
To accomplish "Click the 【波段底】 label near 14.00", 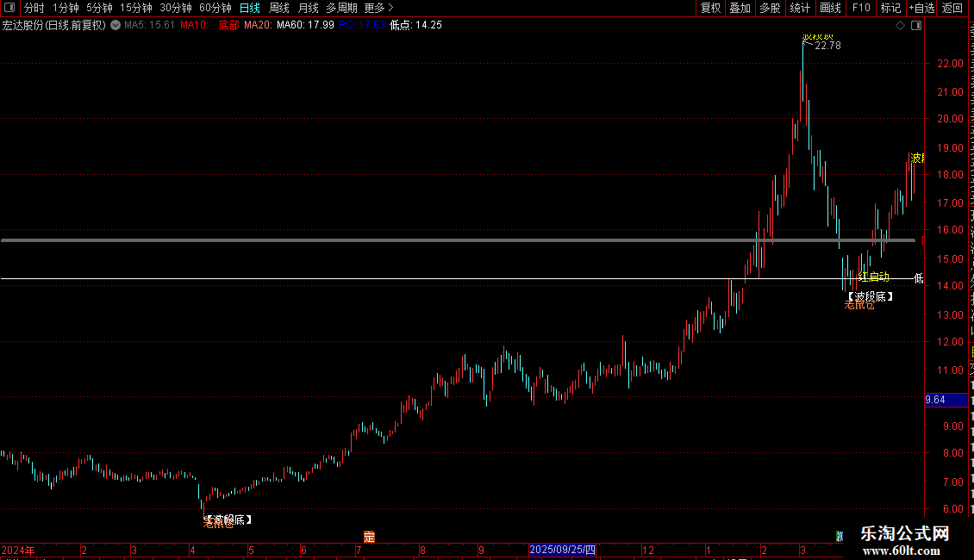I will [x=871, y=296].
